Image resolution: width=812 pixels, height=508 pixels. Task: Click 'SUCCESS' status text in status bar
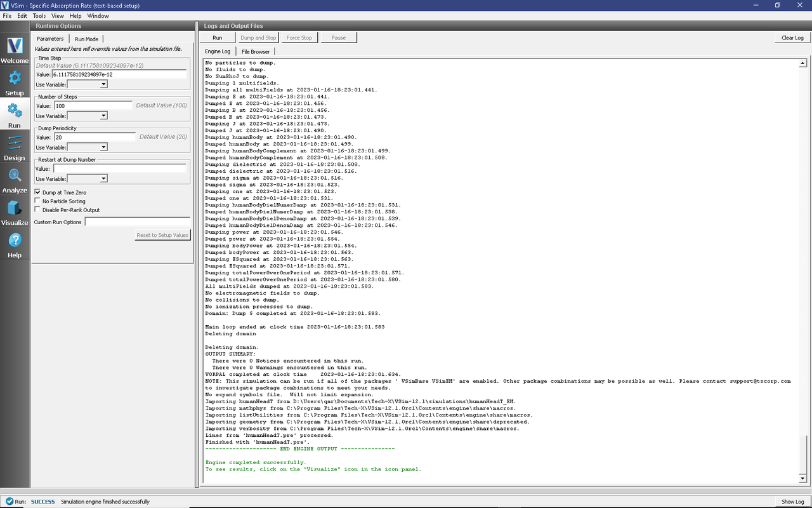[43, 502]
